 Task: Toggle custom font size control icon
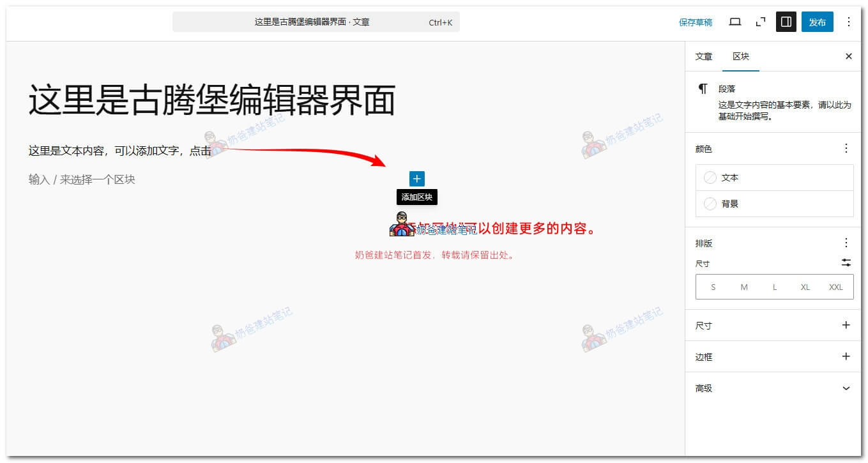click(x=846, y=262)
